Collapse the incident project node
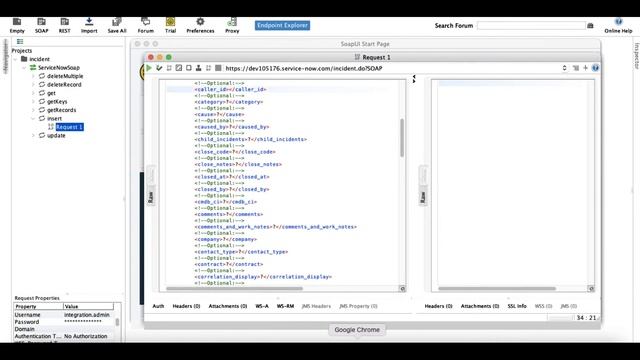This screenshot has height=360, width=640. coord(16,59)
